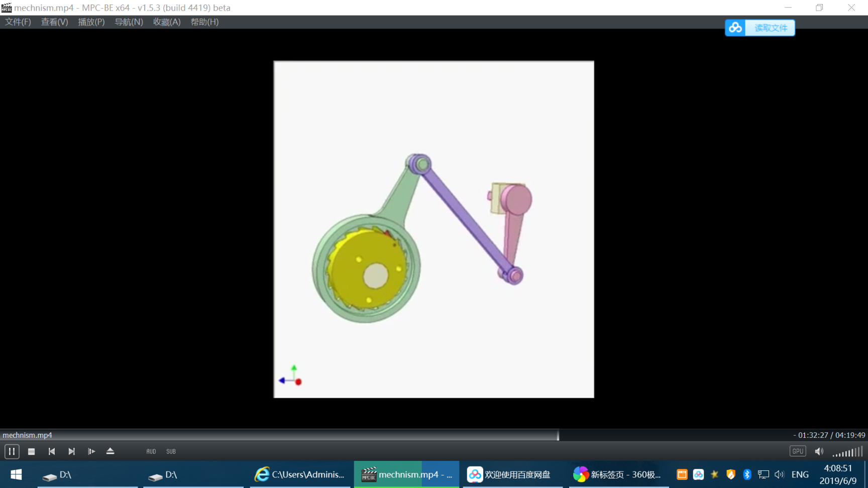Open the 文件(F) menu
This screenshot has width=868, height=488.
[x=18, y=22]
